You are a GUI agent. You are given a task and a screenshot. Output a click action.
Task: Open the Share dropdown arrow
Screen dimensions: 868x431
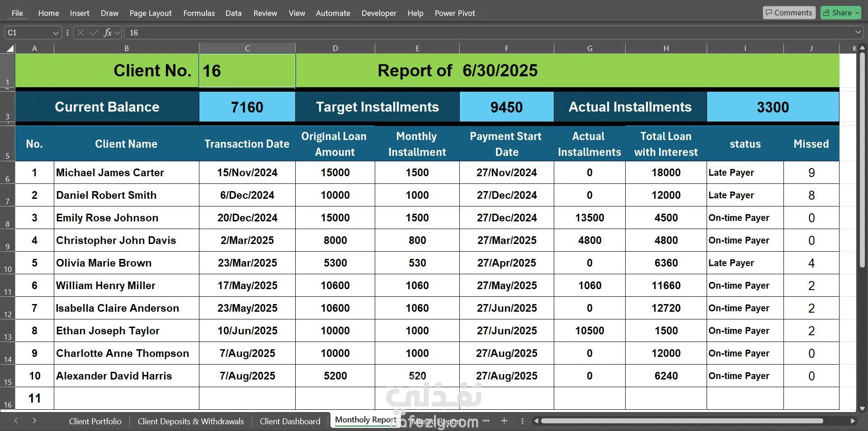[857, 13]
